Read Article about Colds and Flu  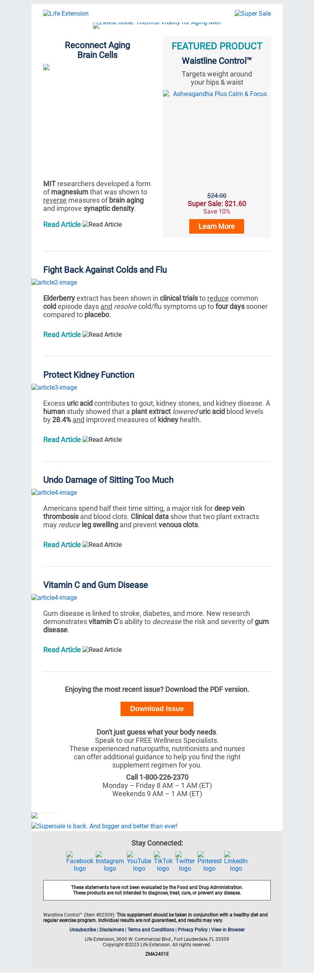tap(62, 334)
